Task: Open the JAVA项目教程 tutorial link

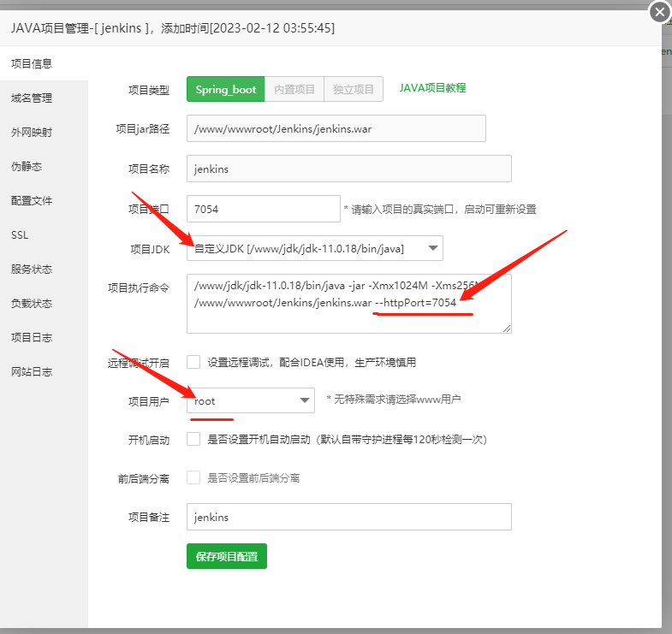Action: click(x=432, y=88)
